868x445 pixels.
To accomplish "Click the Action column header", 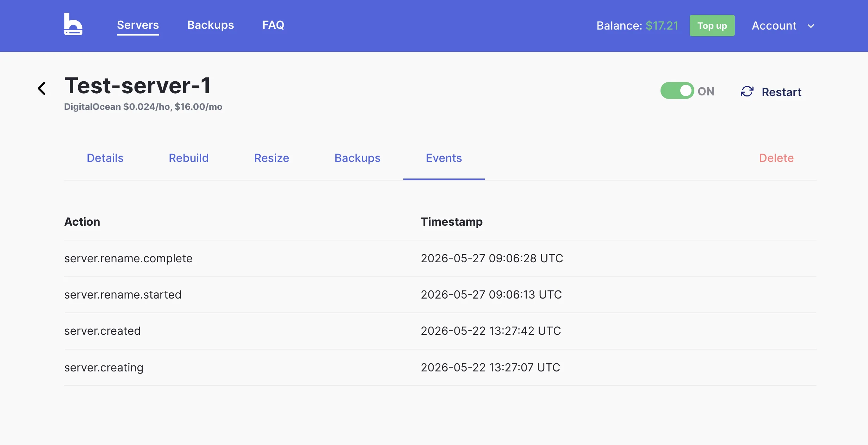I will [82, 222].
